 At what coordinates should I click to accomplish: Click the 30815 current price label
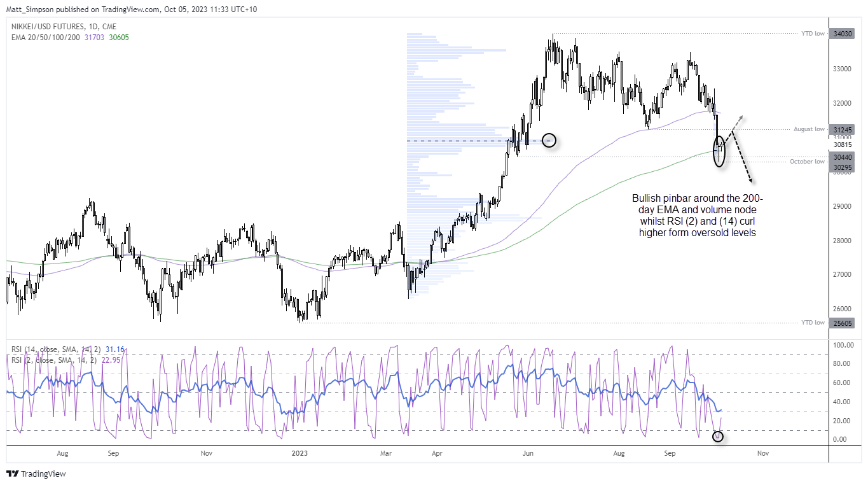[843, 145]
